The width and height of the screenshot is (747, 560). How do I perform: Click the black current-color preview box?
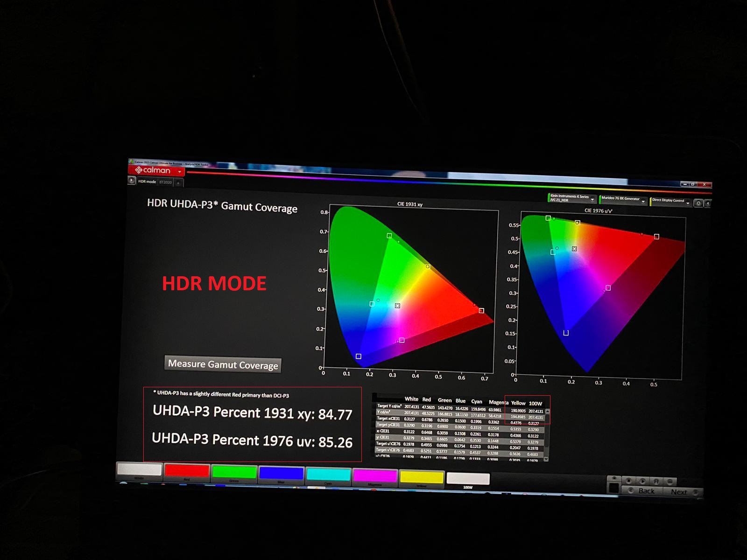(x=613, y=488)
